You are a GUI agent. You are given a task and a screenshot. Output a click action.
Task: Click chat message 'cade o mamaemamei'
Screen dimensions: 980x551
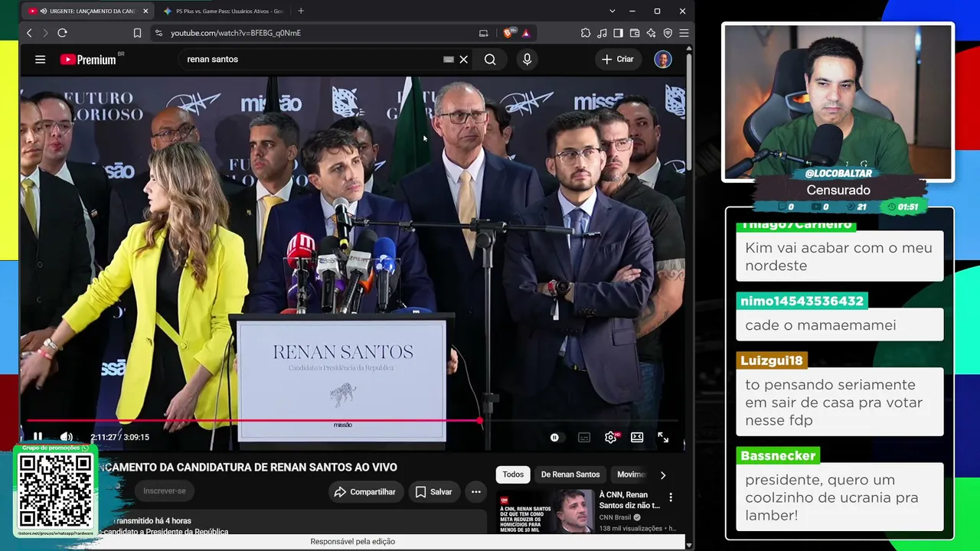821,325
